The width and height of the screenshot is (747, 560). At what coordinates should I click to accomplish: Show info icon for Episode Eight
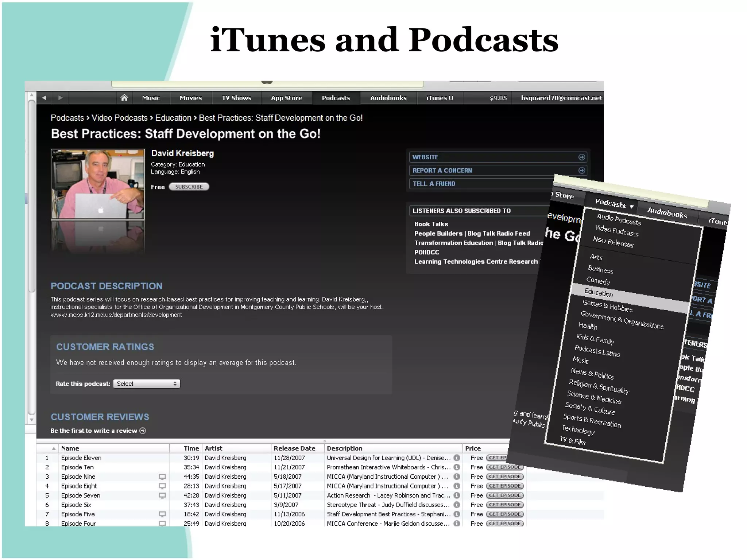click(457, 486)
